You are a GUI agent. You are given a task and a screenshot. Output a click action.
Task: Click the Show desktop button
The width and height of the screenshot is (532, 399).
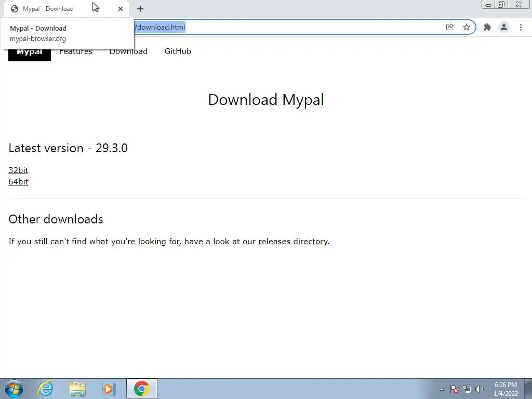coord(528,389)
